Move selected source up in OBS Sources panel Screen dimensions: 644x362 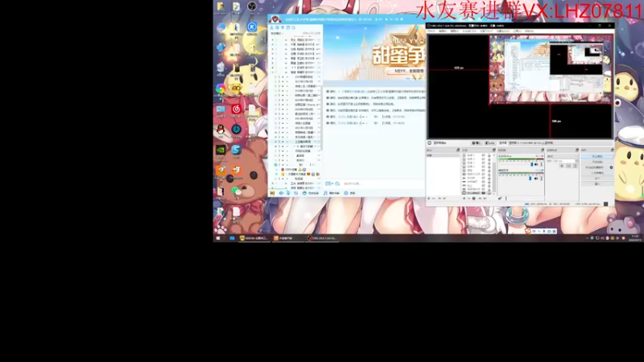tap(480, 198)
